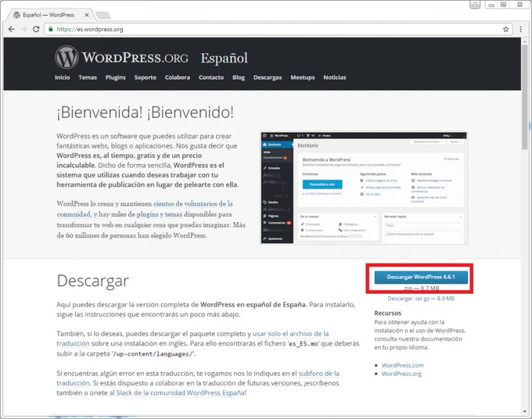Click the Recursos heading

point(387,313)
